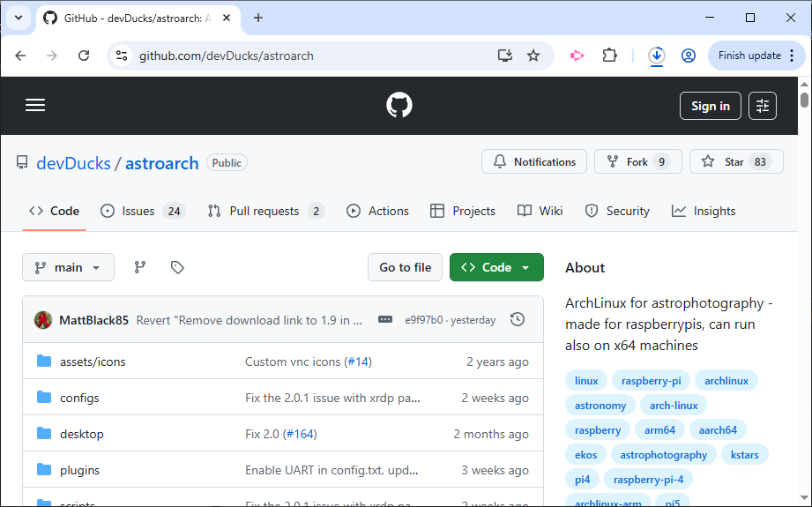This screenshot has width=812, height=507.
Task: Click the Go to file button
Action: [405, 267]
